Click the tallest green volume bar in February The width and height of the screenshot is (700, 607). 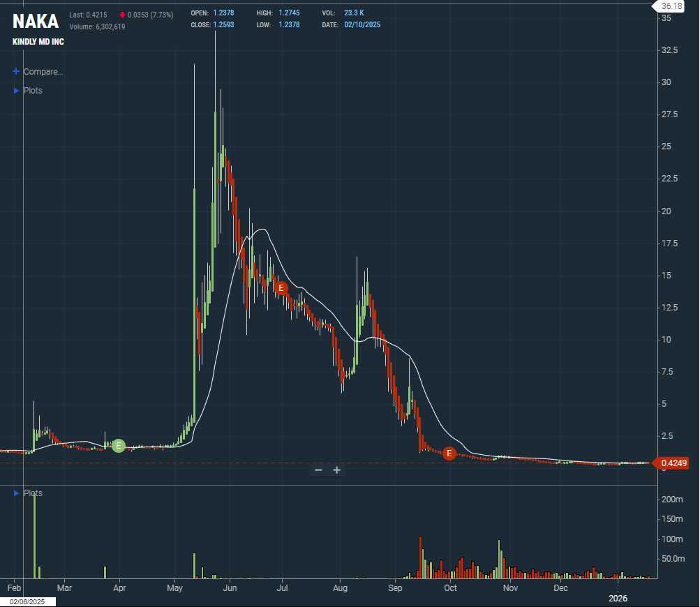tap(34, 534)
